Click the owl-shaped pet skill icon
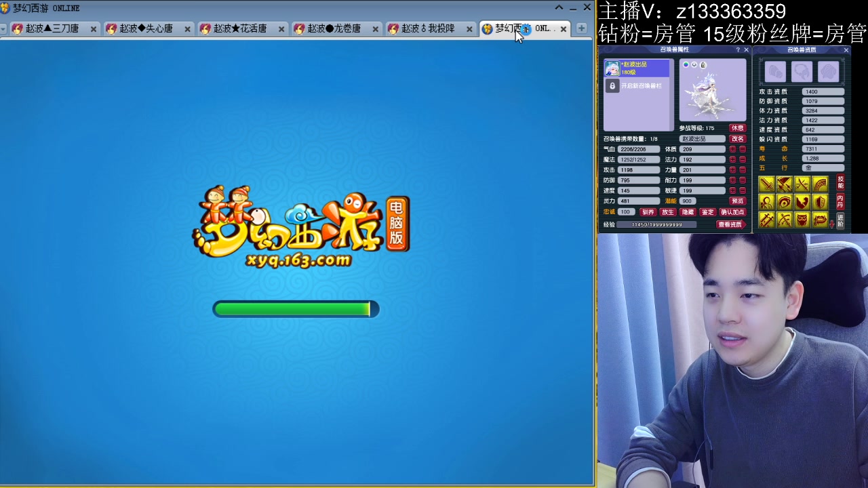The height and width of the screenshot is (488, 868). pos(802,220)
